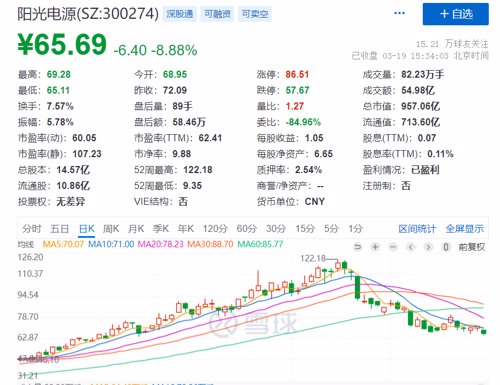Click the MA60:85.77 indicator label
This screenshot has height=385, width=500.
(260, 244)
